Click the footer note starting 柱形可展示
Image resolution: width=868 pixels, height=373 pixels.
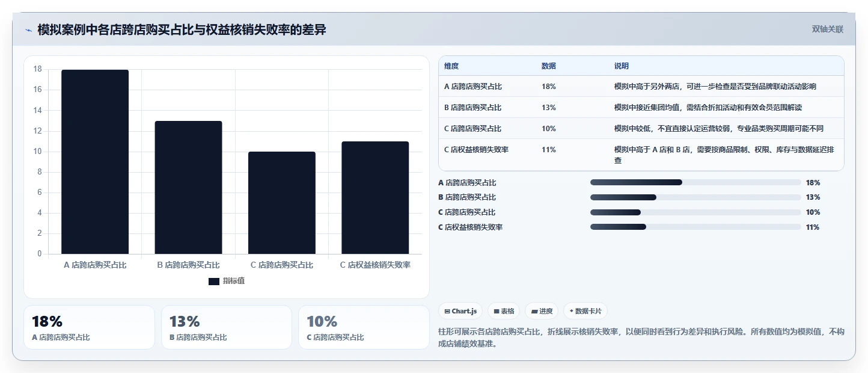pyautogui.click(x=641, y=338)
